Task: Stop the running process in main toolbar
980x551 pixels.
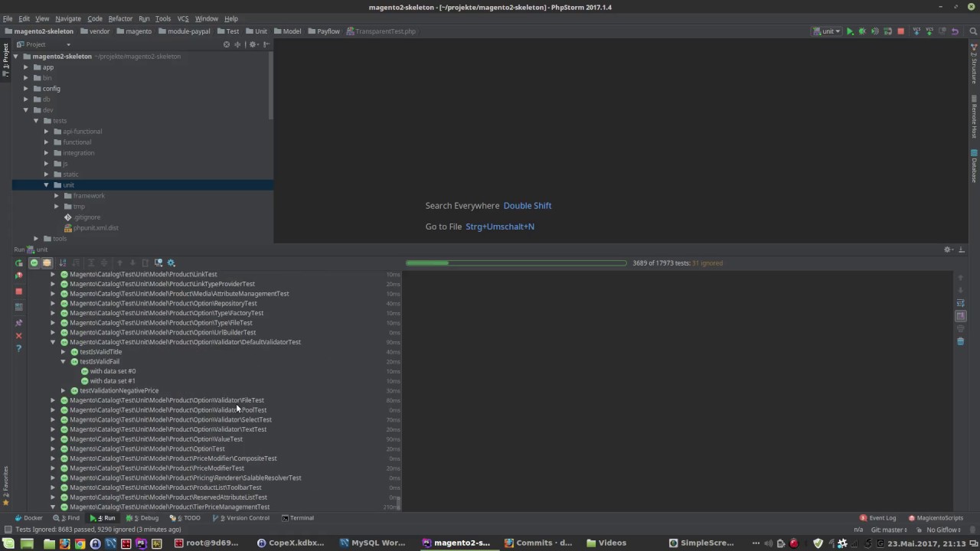Action: (x=900, y=31)
